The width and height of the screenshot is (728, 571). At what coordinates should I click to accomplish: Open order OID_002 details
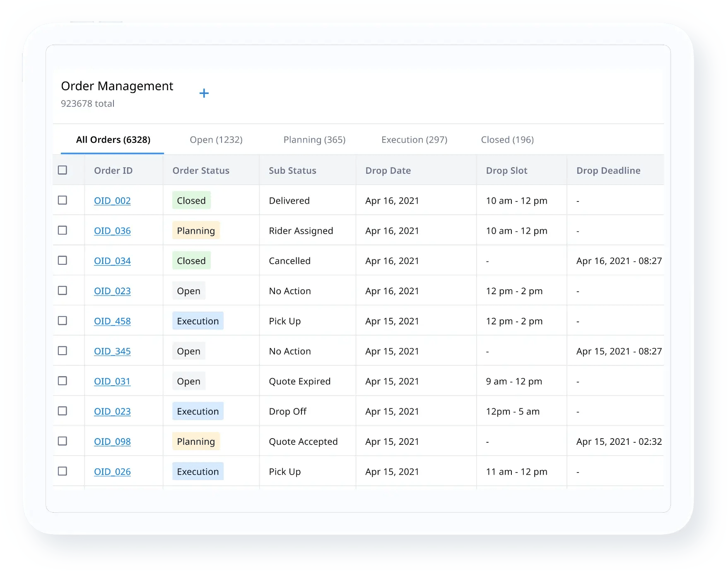(112, 200)
